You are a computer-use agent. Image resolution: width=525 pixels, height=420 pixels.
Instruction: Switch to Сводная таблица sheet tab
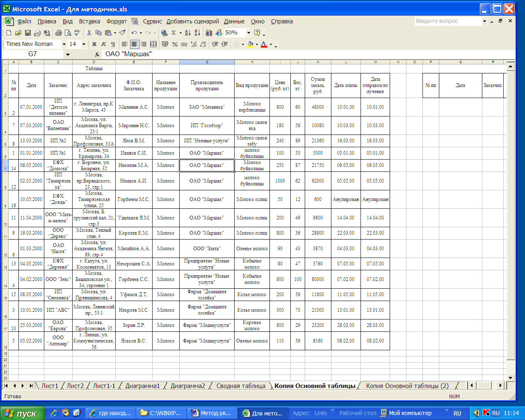241,386
